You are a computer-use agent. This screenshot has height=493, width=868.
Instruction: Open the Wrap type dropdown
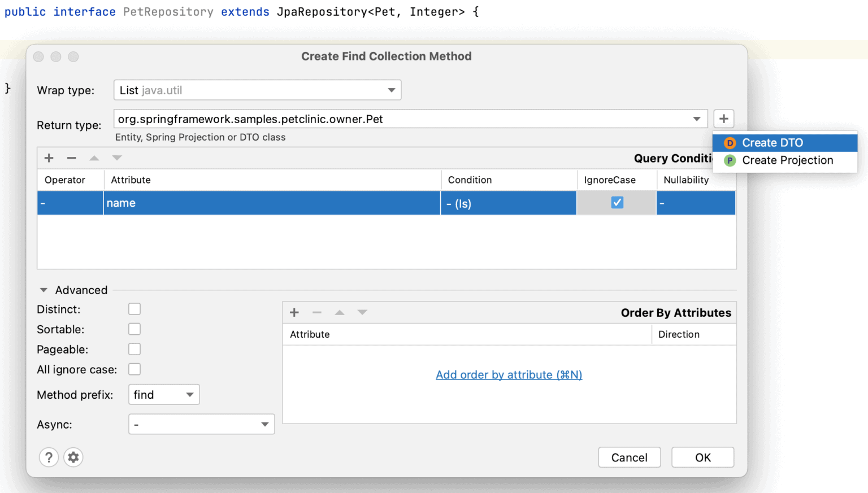390,90
